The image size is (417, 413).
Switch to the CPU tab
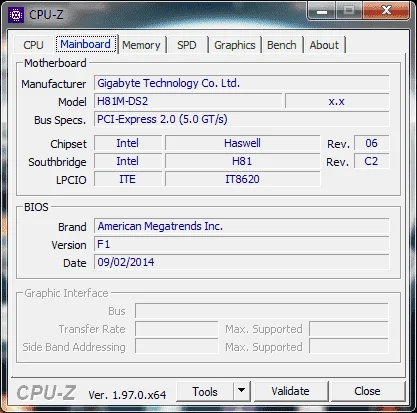[33, 45]
